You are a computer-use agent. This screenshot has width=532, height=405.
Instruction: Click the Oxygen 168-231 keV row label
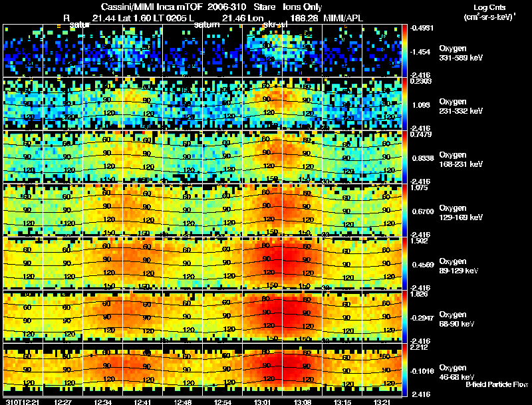click(x=461, y=160)
